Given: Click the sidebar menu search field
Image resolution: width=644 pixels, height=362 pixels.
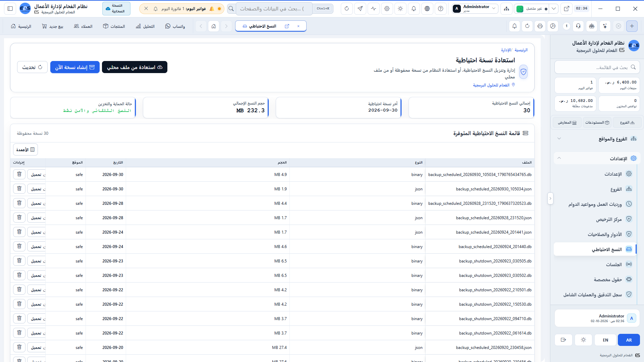Looking at the screenshot, I should point(597,67).
